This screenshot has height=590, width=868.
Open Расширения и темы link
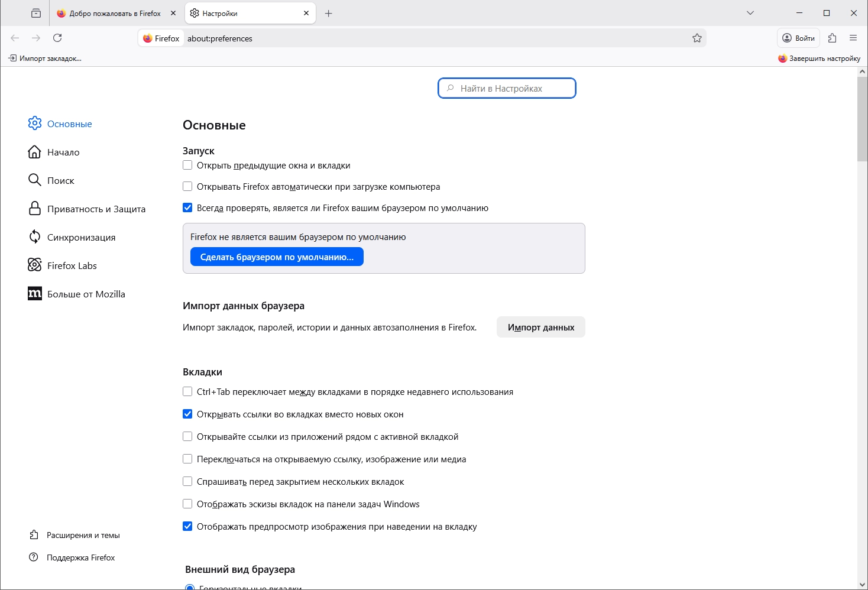(83, 536)
